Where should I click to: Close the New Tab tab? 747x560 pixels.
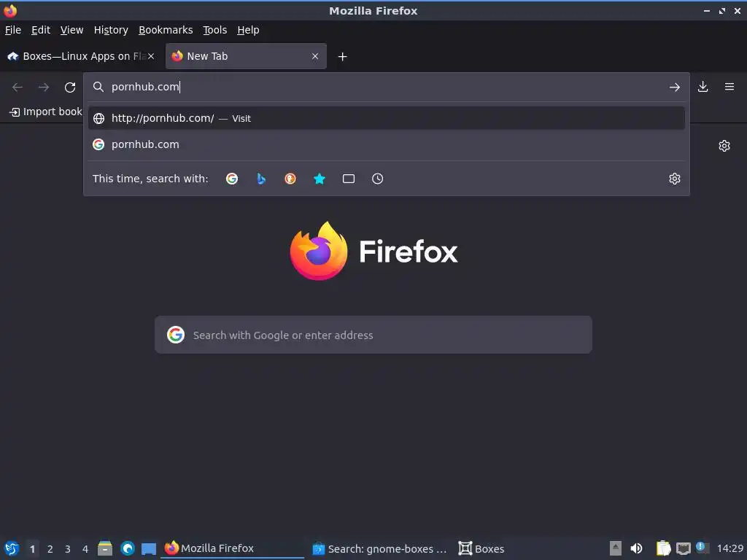[315, 56]
